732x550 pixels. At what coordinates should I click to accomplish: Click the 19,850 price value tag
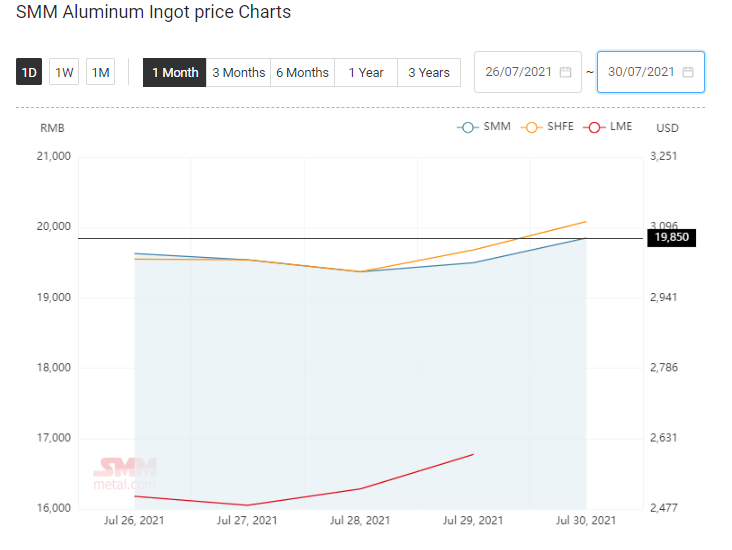tap(671, 237)
